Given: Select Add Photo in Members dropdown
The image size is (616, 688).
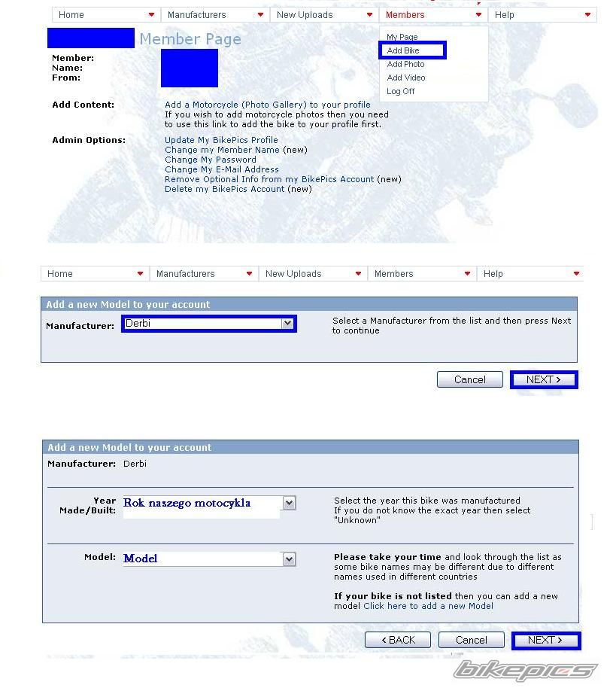Looking at the screenshot, I should point(405,64).
